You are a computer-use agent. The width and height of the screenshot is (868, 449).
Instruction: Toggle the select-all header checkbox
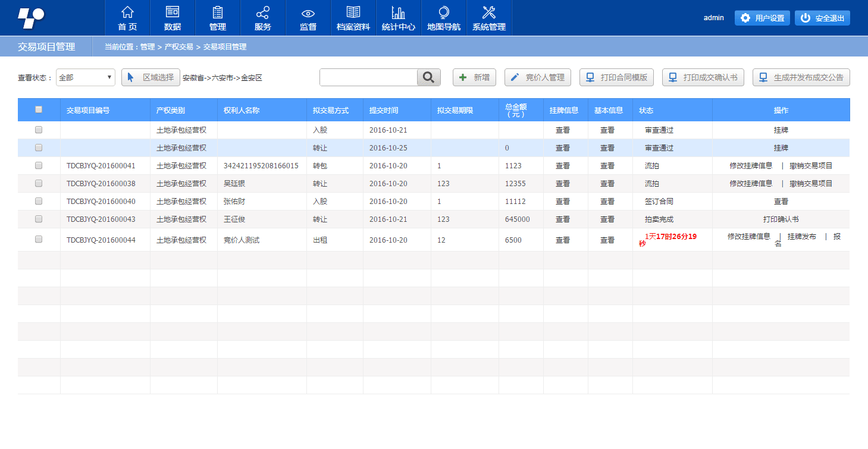pyautogui.click(x=39, y=109)
